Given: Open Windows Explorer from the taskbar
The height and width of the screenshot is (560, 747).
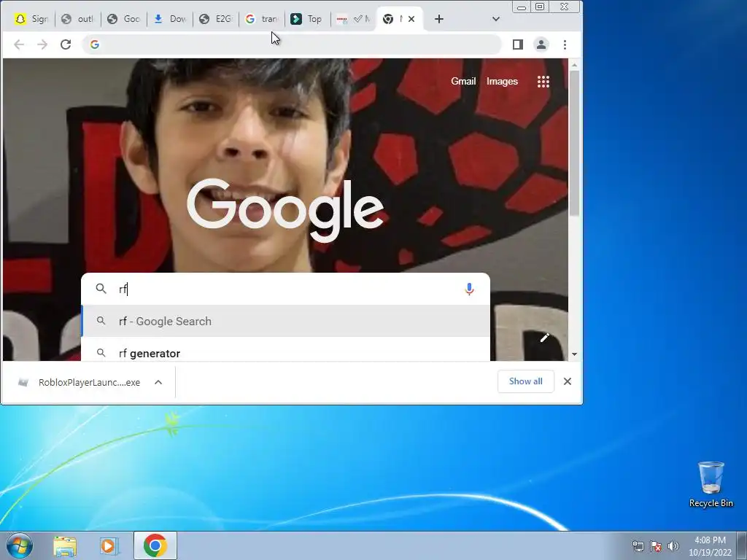Looking at the screenshot, I should pyautogui.click(x=65, y=546).
